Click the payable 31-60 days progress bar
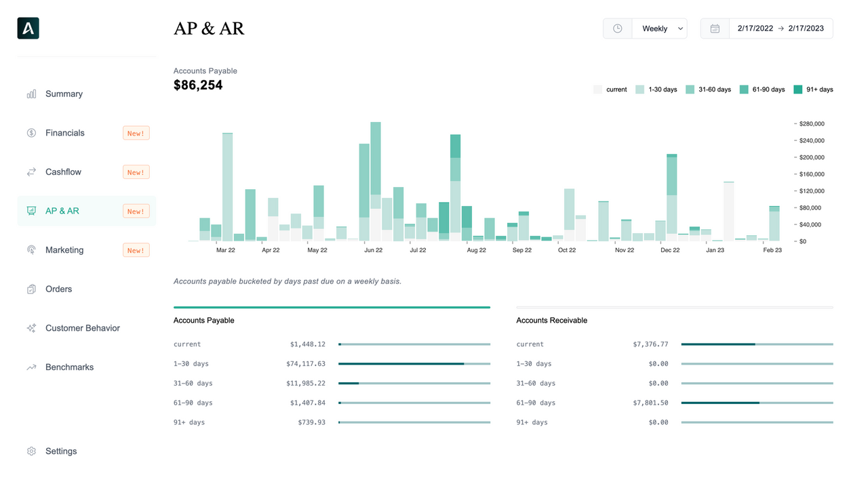The width and height of the screenshot is (868, 488). click(414, 384)
